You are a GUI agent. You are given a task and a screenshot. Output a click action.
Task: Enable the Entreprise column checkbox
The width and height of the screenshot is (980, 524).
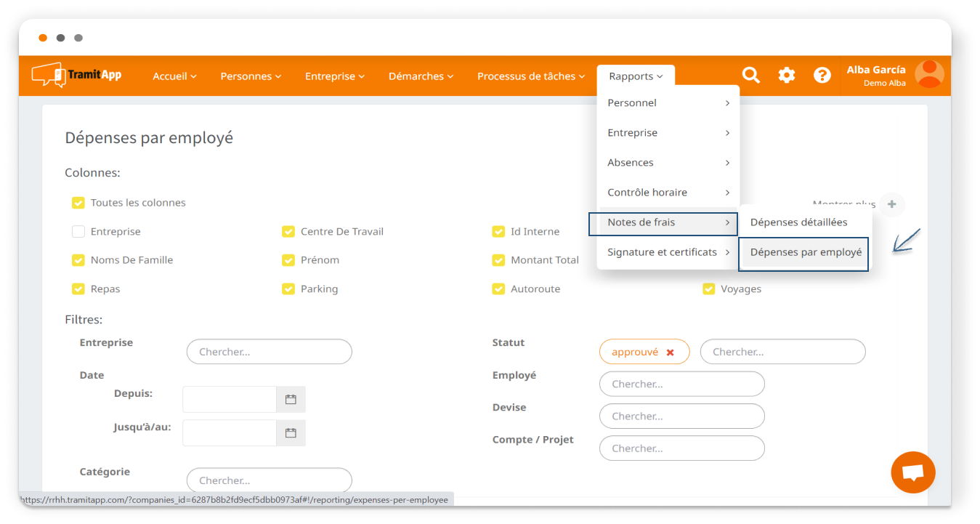click(x=78, y=232)
